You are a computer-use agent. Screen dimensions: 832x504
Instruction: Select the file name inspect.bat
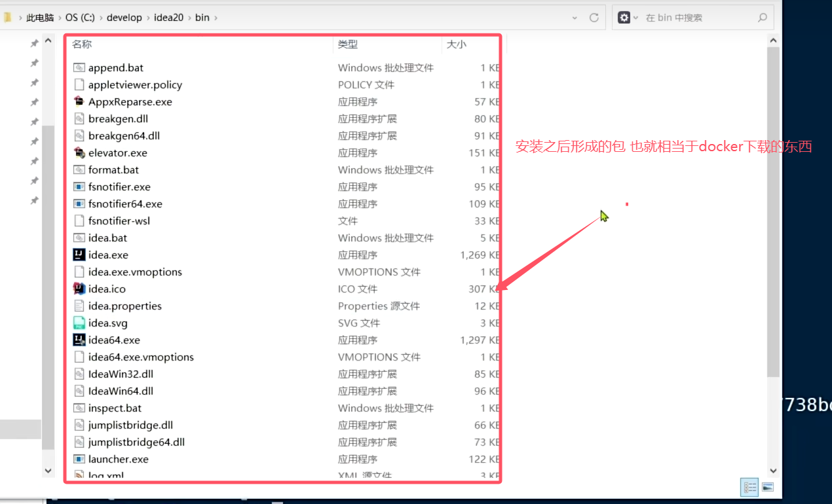[x=115, y=408]
